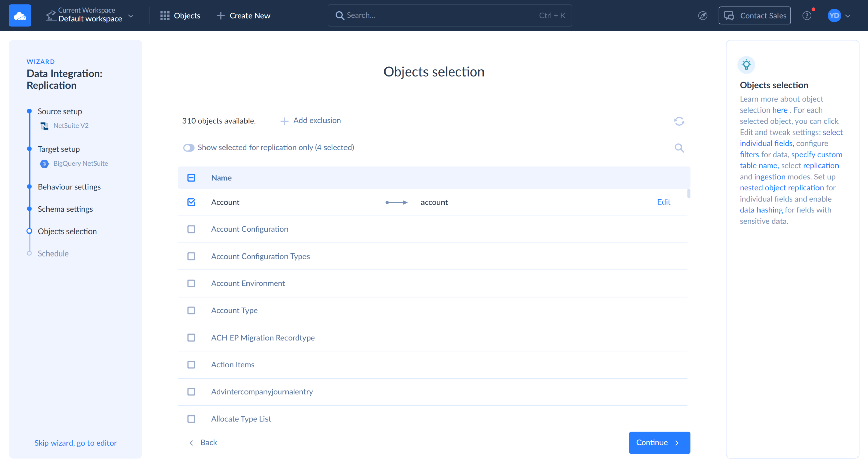The image size is (868, 467).
Task: Click the plus icon for Create New
Action: pos(221,16)
